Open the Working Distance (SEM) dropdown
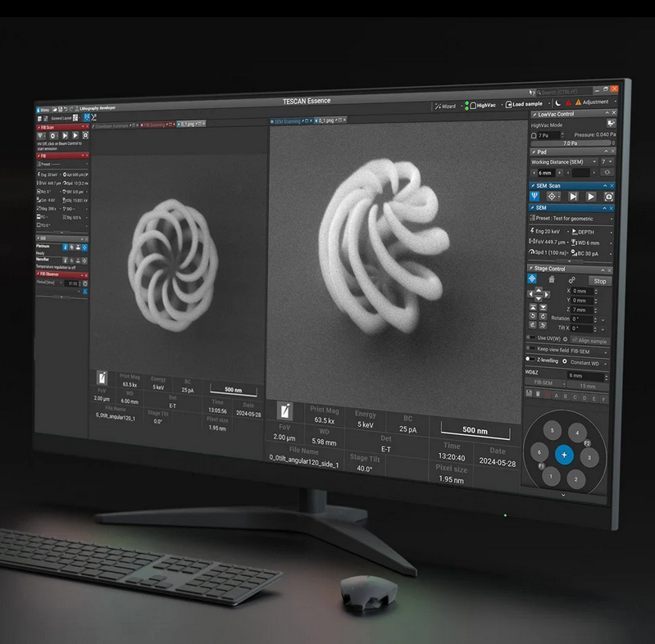The height and width of the screenshot is (644, 655). pos(565,162)
